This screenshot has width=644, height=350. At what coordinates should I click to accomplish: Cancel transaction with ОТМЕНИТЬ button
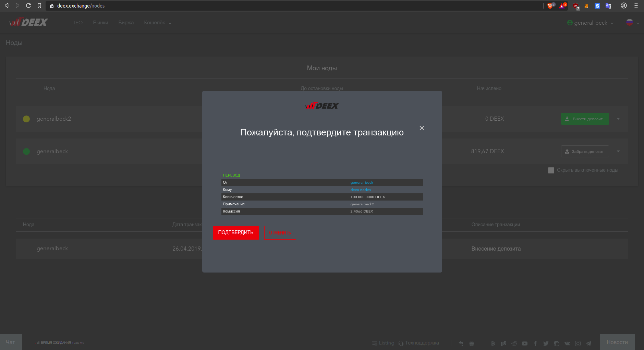click(280, 233)
